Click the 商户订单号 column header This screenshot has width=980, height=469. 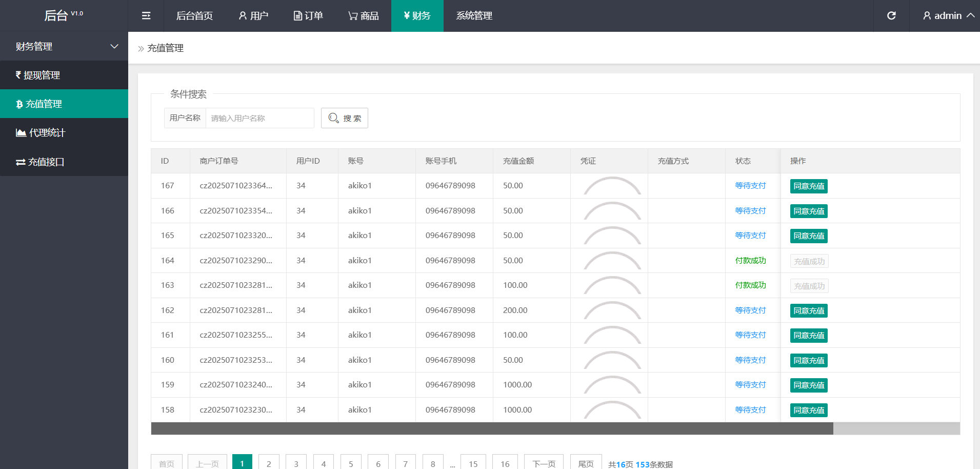point(219,161)
